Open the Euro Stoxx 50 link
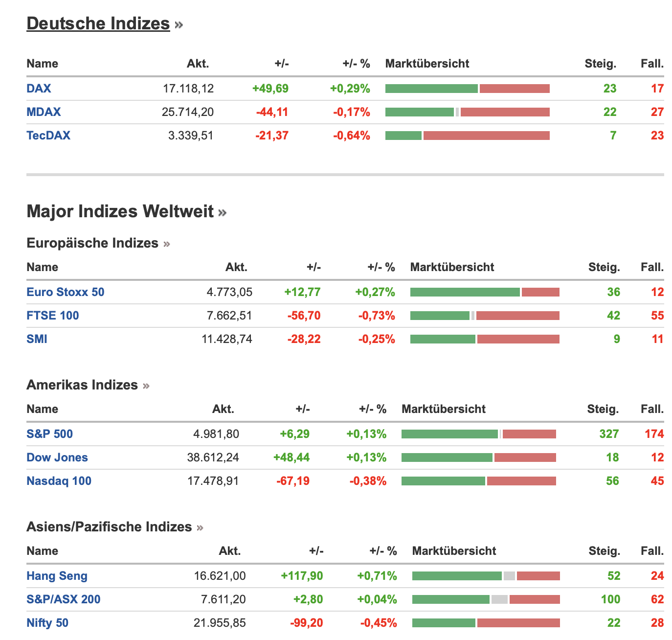This screenshot has width=672, height=640. click(65, 292)
